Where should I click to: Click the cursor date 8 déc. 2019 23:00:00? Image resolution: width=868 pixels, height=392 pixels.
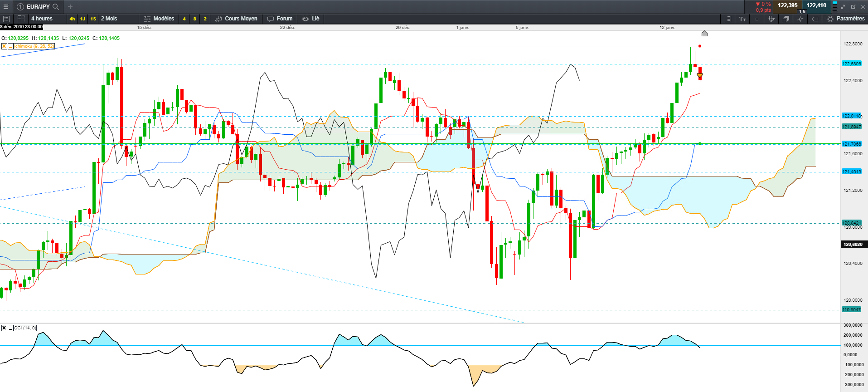tap(21, 27)
